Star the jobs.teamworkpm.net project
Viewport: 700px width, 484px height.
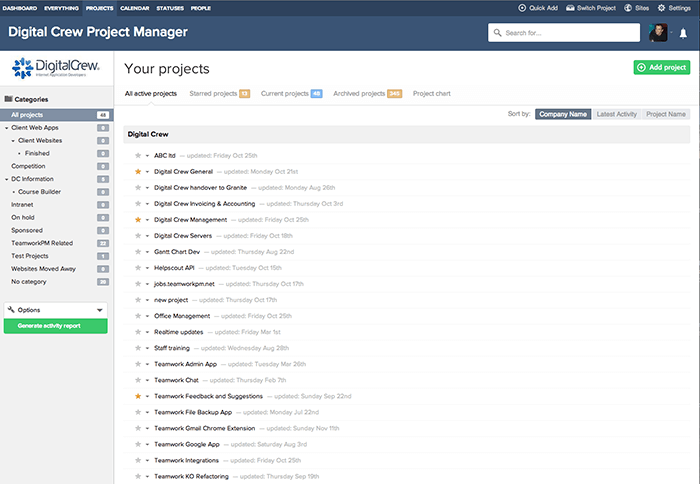[138, 284]
